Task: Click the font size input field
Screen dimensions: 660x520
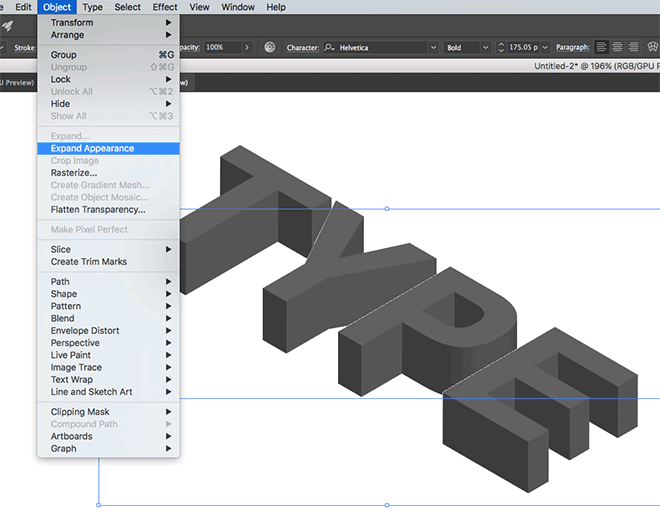Action: [524, 47]
